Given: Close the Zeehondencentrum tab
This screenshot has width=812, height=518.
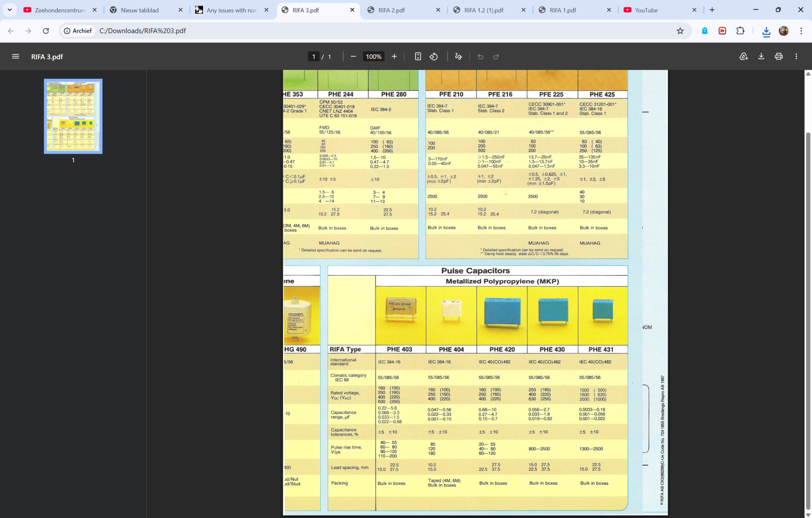Looking at the screenshot, I should pos(95,10).
